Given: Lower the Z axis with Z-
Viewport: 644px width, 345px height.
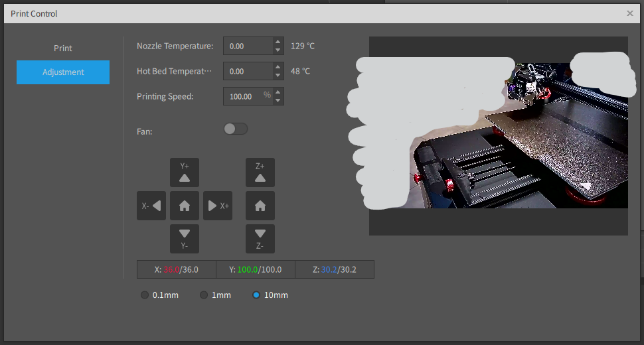Looking at the screenshot, I should (260, 239).
